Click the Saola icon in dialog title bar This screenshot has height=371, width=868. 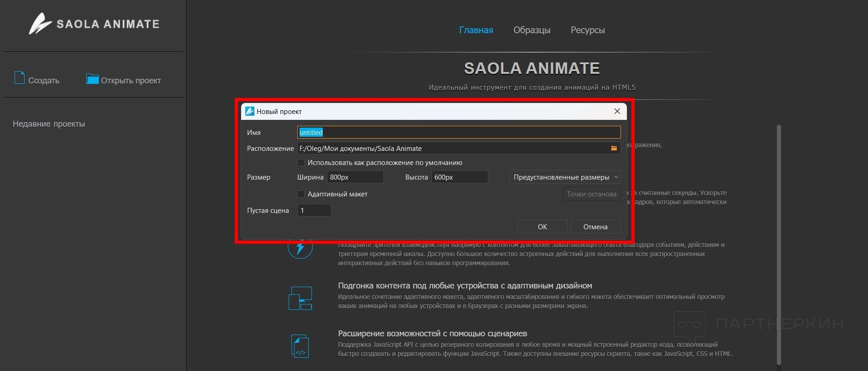pyautogui.click(x=250, y=111)
